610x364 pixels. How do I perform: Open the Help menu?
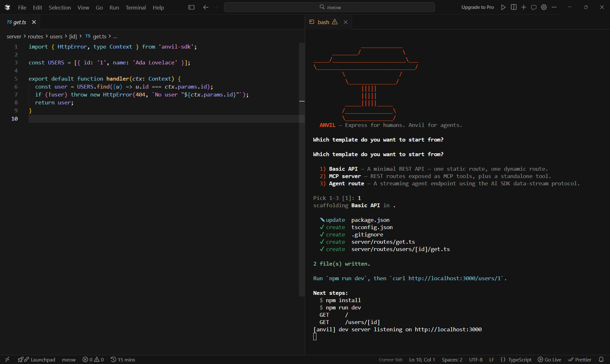click(x=158, y=7)
